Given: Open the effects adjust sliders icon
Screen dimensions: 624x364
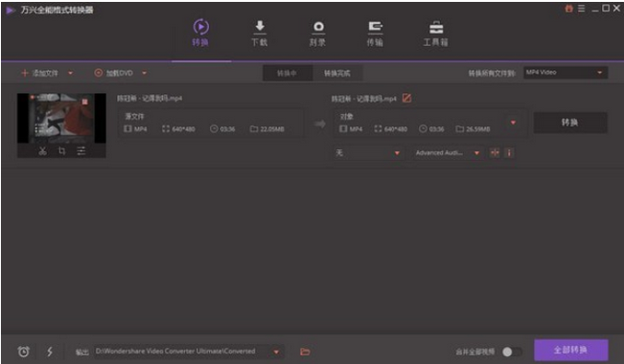Looking at the screenshot, I should point(81,150).
